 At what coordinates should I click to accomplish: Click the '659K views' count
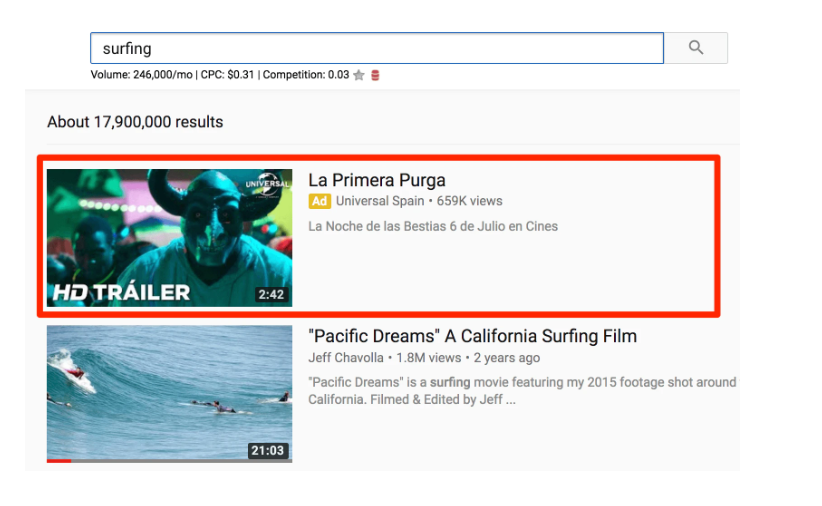click(x=469, y=201)
